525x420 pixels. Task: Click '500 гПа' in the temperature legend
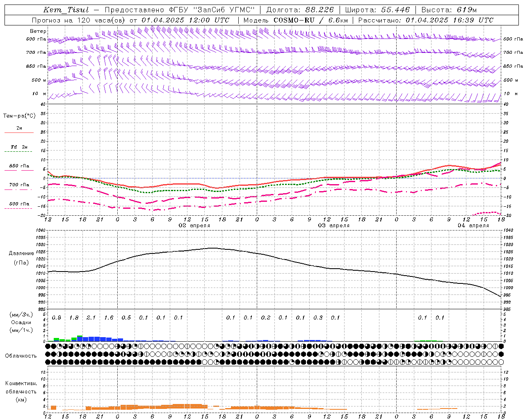[19, 204]
